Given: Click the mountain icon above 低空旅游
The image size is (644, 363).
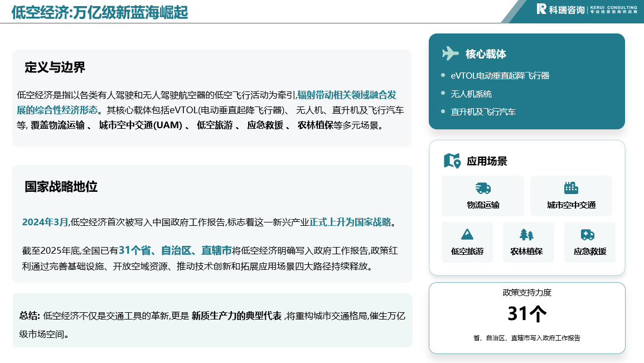Looking at the screenshot, I should [x=467, y=234].
